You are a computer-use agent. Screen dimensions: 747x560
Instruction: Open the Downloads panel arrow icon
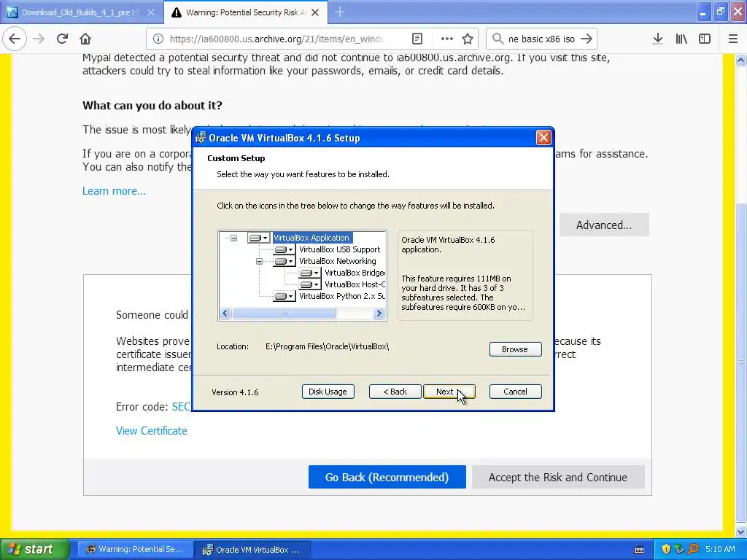coord(658,39)
